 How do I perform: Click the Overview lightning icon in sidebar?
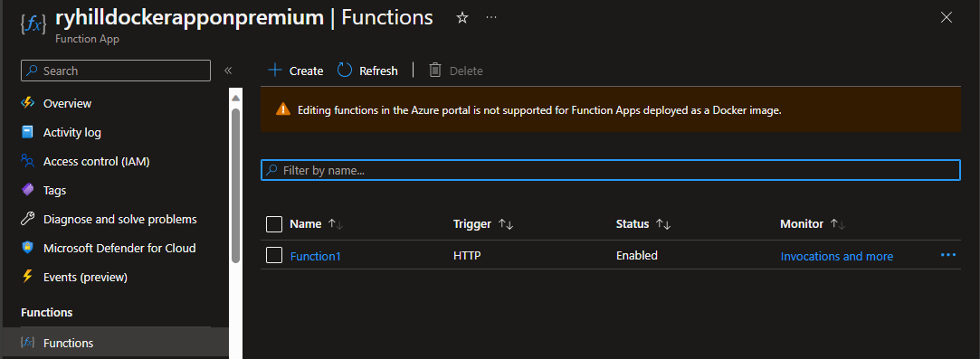point(27,103)
